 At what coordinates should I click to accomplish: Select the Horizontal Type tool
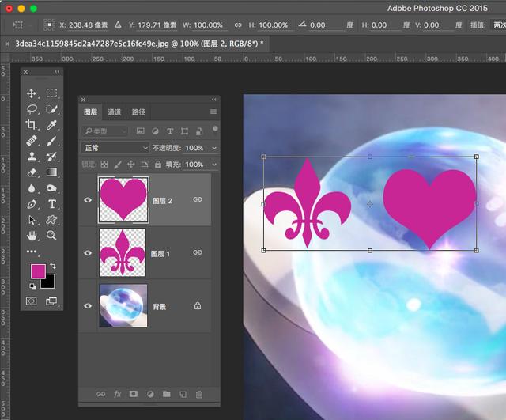(51, 204)
